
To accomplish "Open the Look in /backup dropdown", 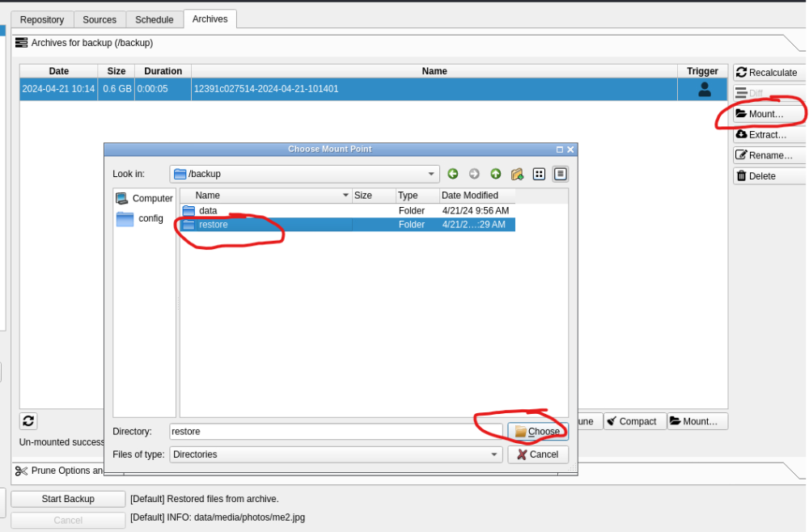I will (x=304, y=174).
